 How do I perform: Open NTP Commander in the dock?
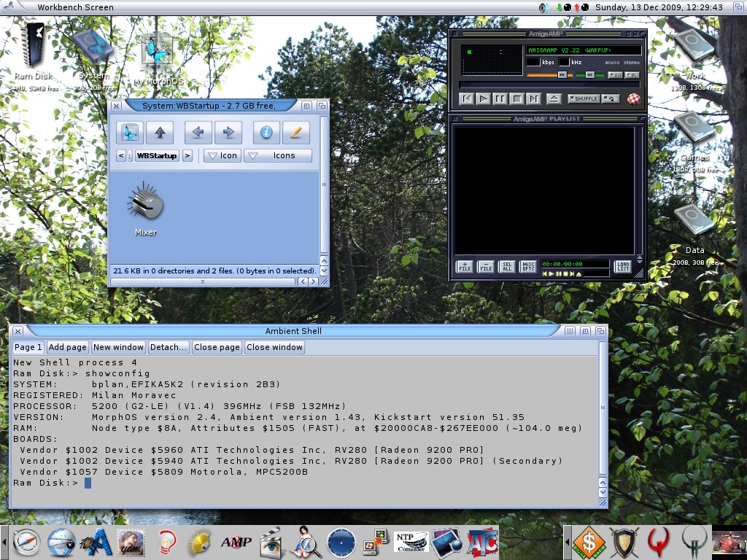point(411,542)
